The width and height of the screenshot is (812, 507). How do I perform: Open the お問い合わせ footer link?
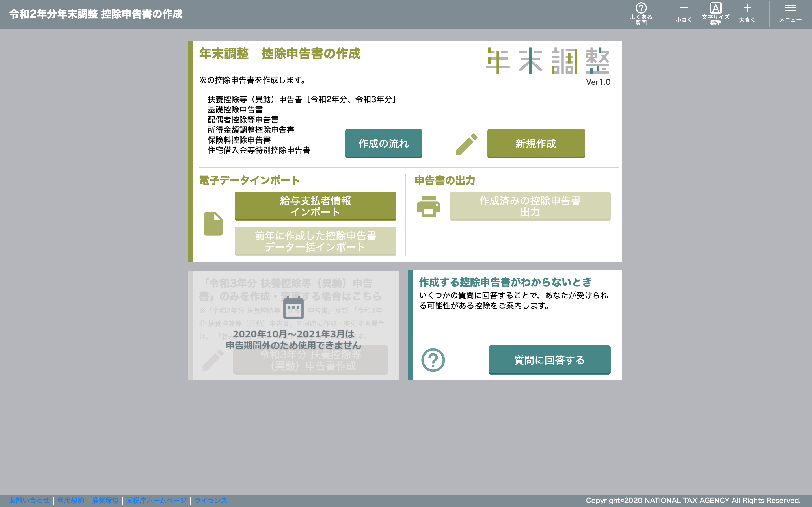(29, 500)
